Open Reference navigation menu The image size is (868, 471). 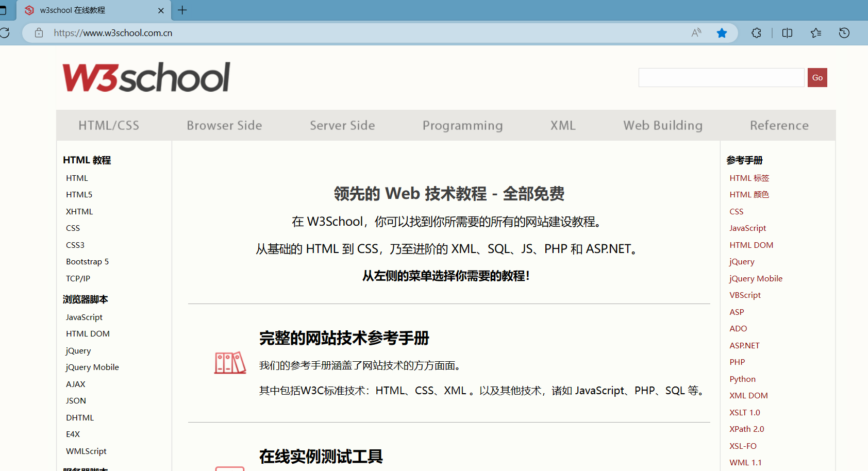coord(779,125)
